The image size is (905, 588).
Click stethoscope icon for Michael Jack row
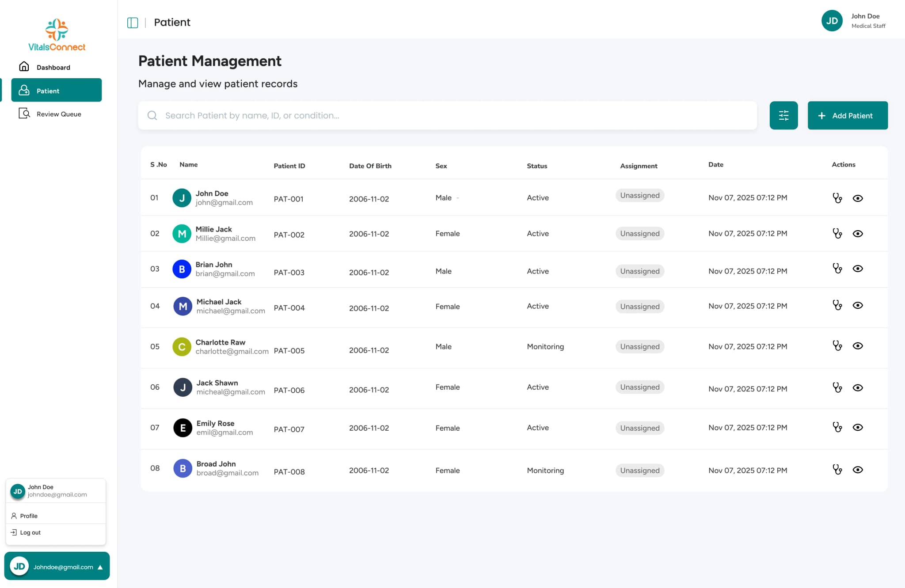837,305
